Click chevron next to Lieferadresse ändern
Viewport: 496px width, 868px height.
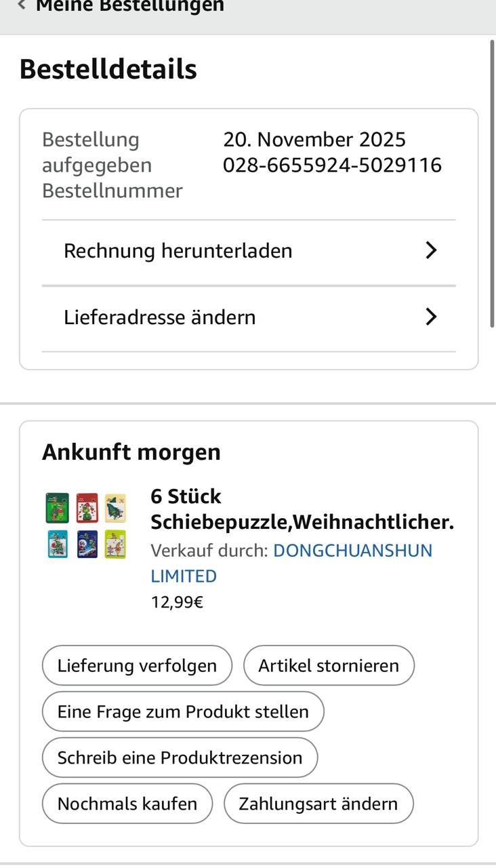431,317
